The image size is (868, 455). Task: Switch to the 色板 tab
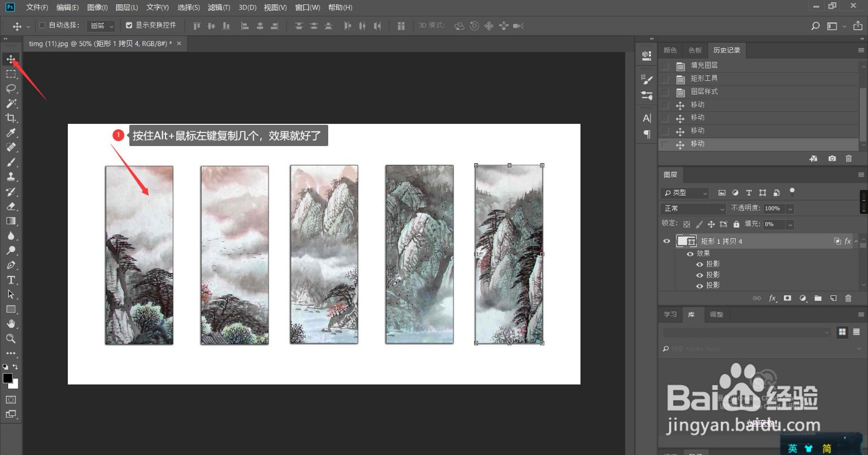pos(695,50)
